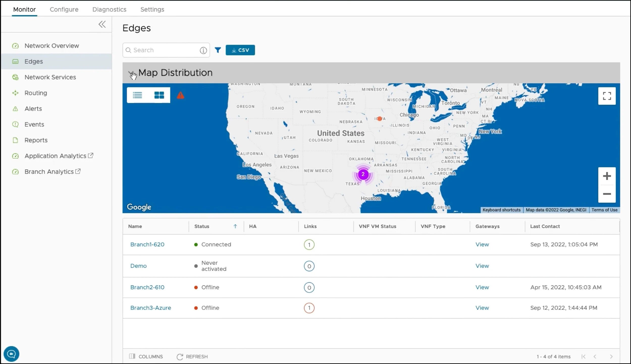
Task: Click the filter icon next to search
Action: coord(218,50)
